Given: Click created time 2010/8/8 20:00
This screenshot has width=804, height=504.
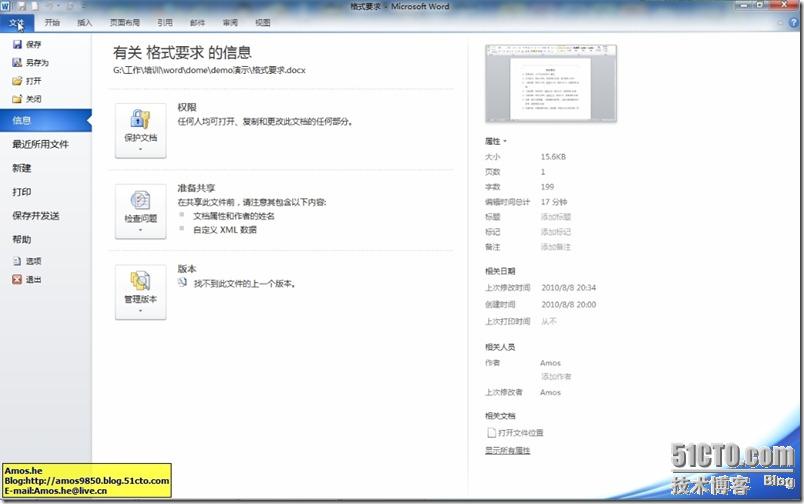Looking at the screenshot, I should click(569, 305).
